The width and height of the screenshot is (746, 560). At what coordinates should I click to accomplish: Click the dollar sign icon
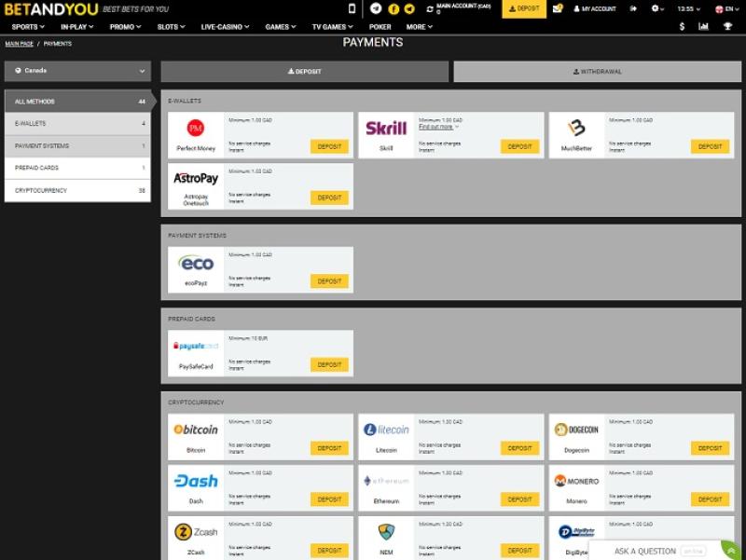[x=682, y=26]
